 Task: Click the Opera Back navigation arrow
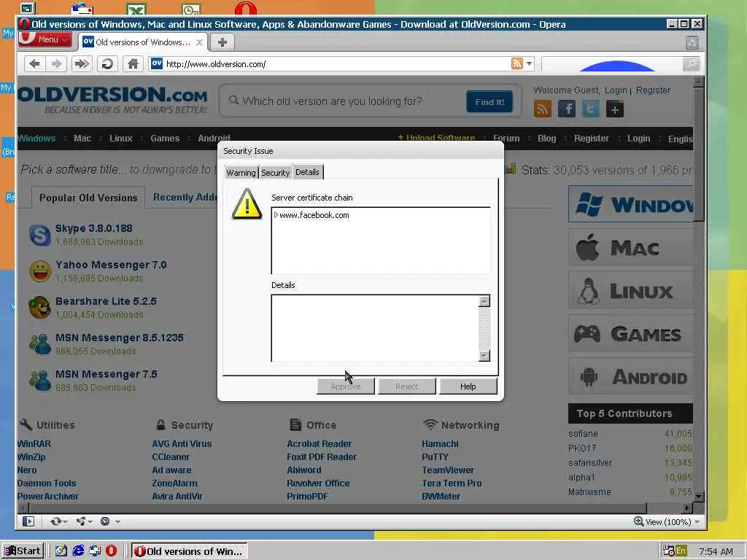(34, 64)
